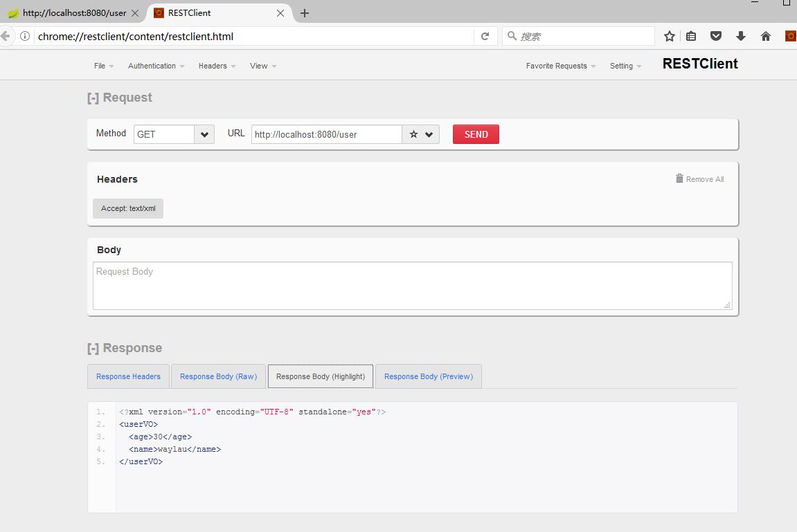Screen dimensions: 797x532
Task: Click the Pocket icon in toolbar
Action: (x=716, y=36)
